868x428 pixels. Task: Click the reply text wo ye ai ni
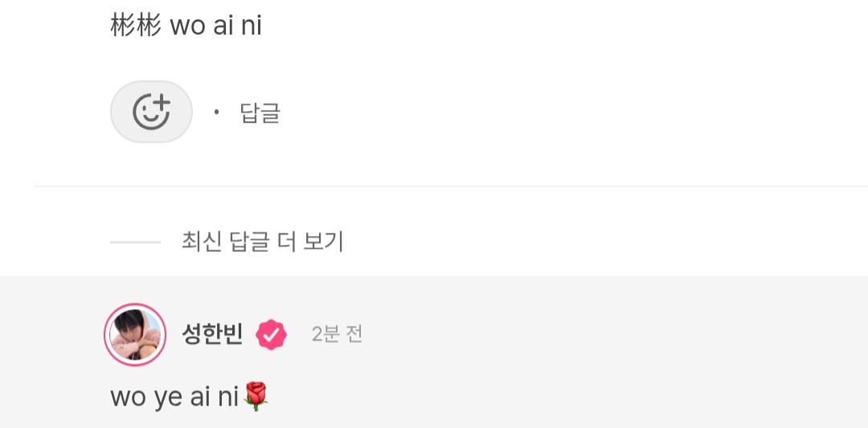[x=174, y=397]
